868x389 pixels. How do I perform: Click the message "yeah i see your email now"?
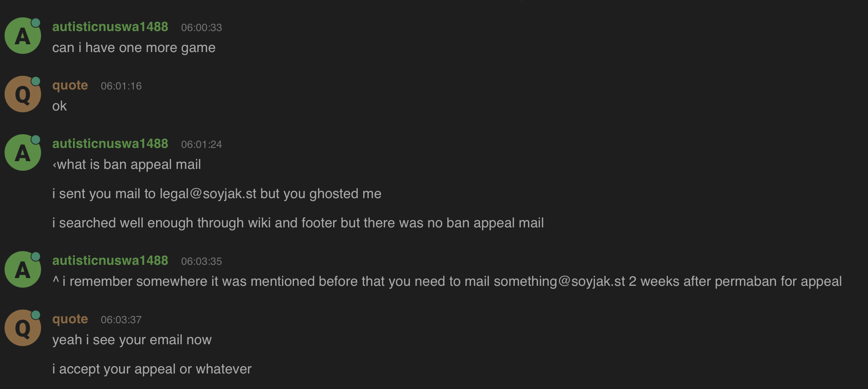pos(132,340)
